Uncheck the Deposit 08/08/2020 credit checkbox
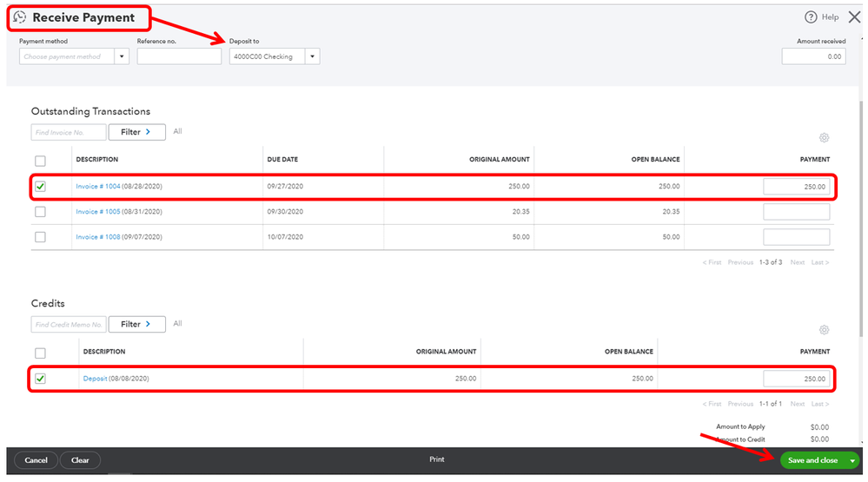 coord(41,379)
